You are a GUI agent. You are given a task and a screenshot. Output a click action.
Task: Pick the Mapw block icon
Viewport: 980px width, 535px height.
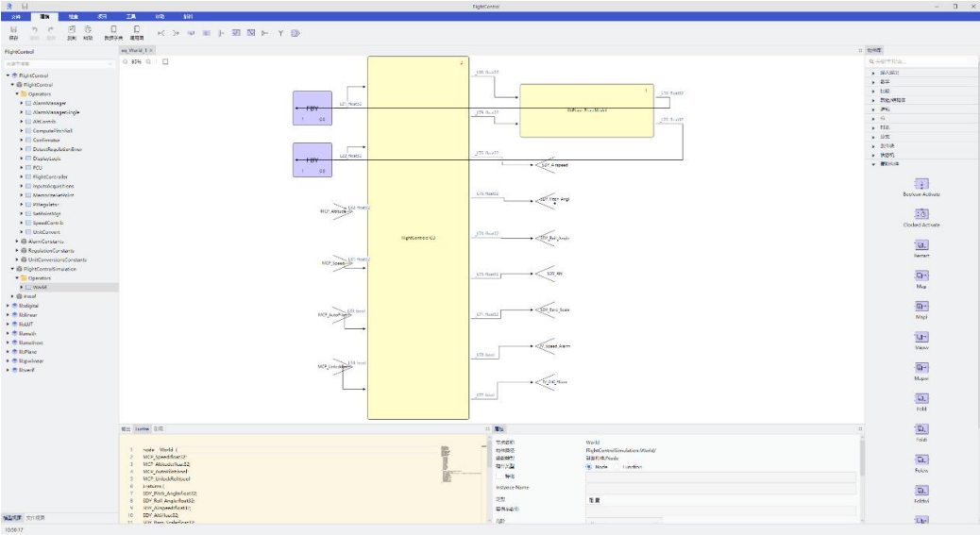point(921,337)
